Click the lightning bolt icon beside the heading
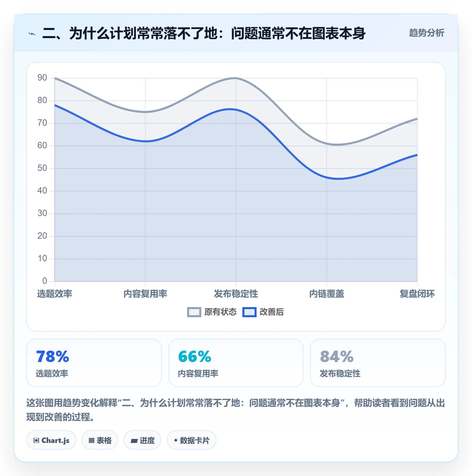472x476 pixels. click(32, 34)
